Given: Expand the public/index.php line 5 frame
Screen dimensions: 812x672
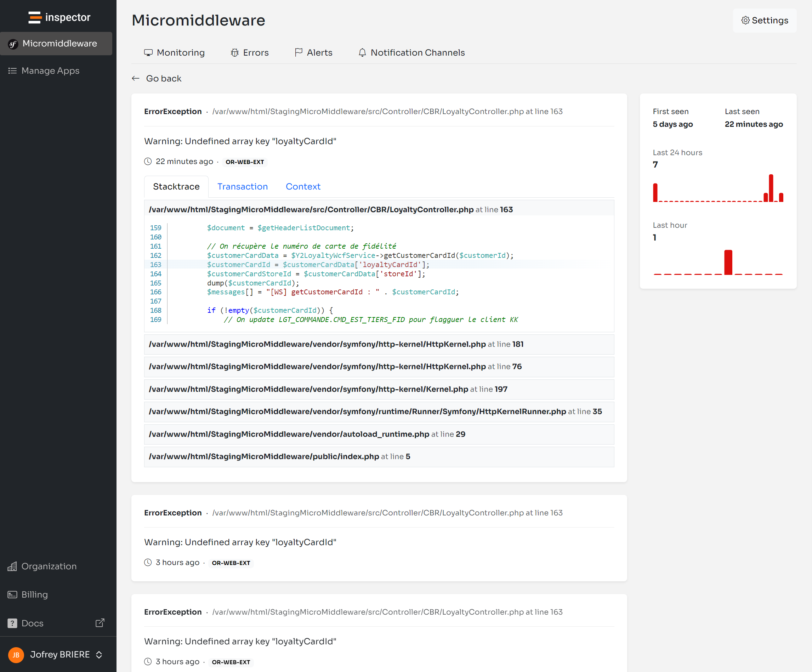Looking at the screenshot, I should (x=279, y=457).
